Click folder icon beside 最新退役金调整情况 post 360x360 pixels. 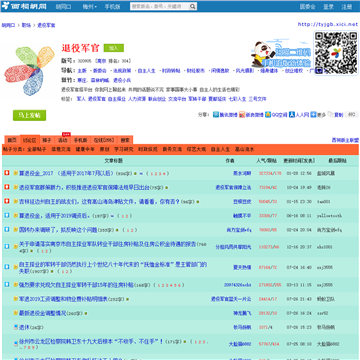[16, 313]
